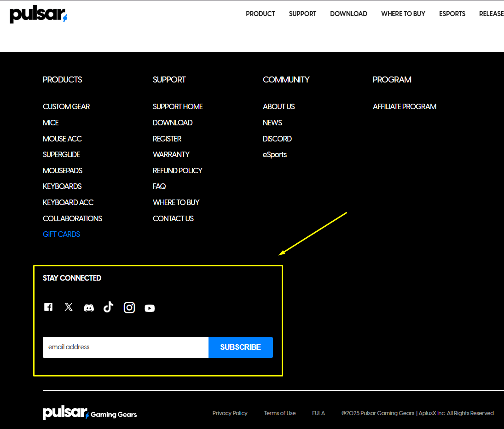Viewport: 504px width, 429px height.
Task: Open the KEYBOARDS footer link
Action: coord(62,186)
